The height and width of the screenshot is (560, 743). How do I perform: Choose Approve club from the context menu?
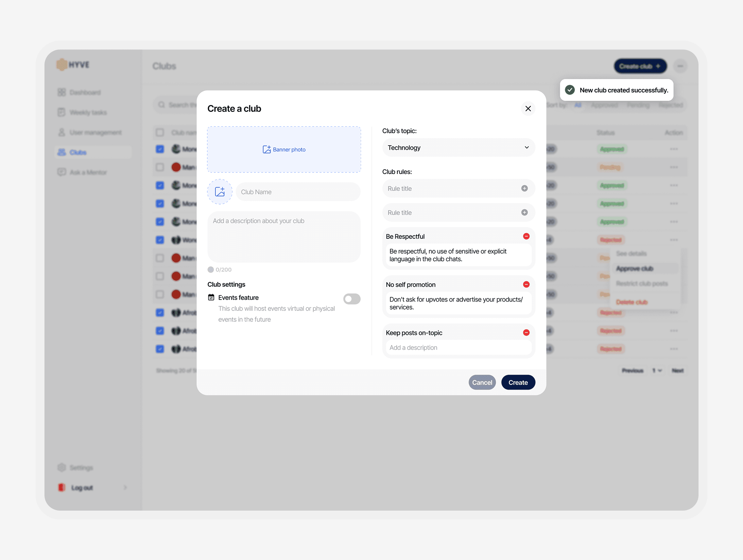pyautogui.click(x=634, y=269)
